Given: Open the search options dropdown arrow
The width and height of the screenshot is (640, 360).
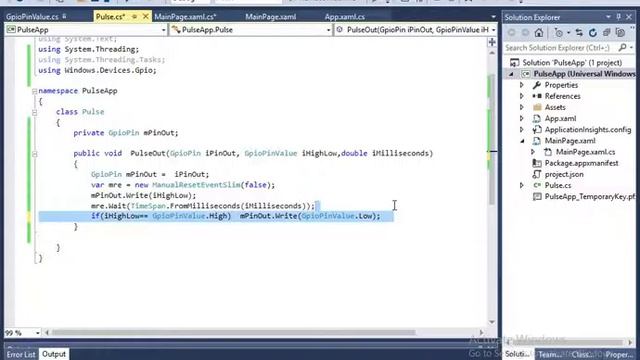Looking at the screenshot, I should [x=631, y=48].
